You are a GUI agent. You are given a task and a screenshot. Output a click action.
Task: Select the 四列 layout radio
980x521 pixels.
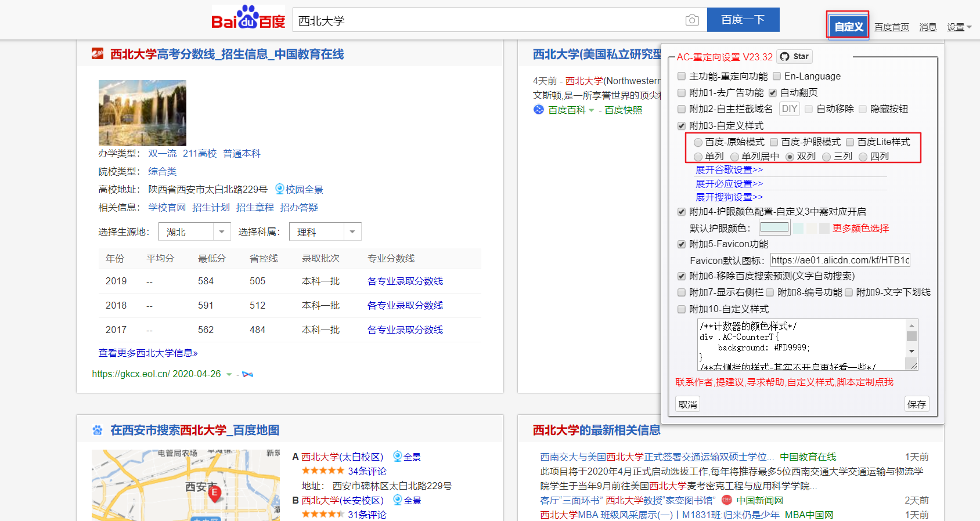point(863,157)
